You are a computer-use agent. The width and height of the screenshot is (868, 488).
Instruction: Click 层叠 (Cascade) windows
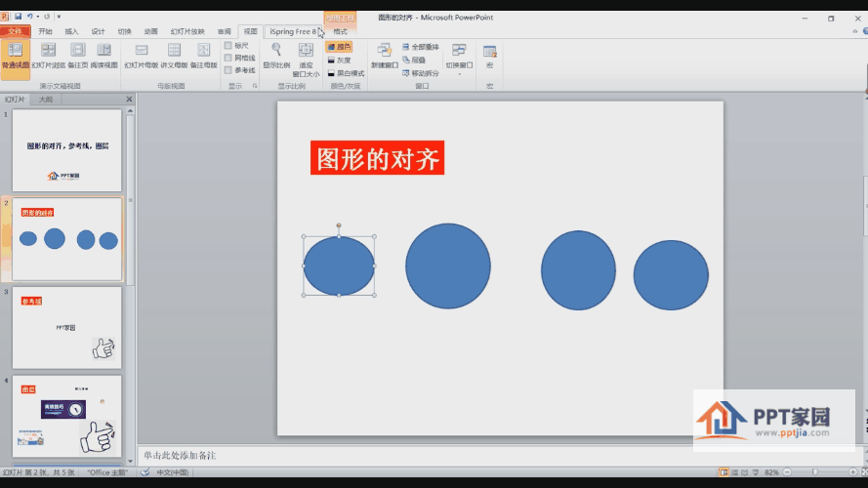414,60
